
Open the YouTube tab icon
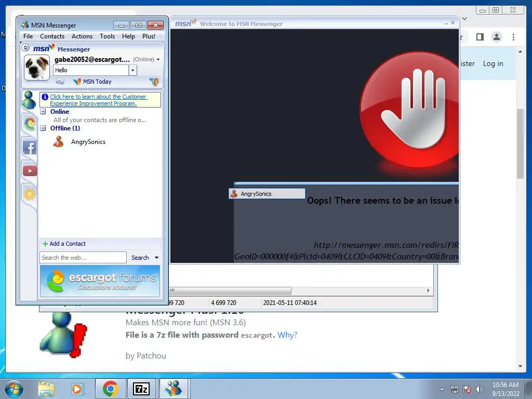coord(30,171)
